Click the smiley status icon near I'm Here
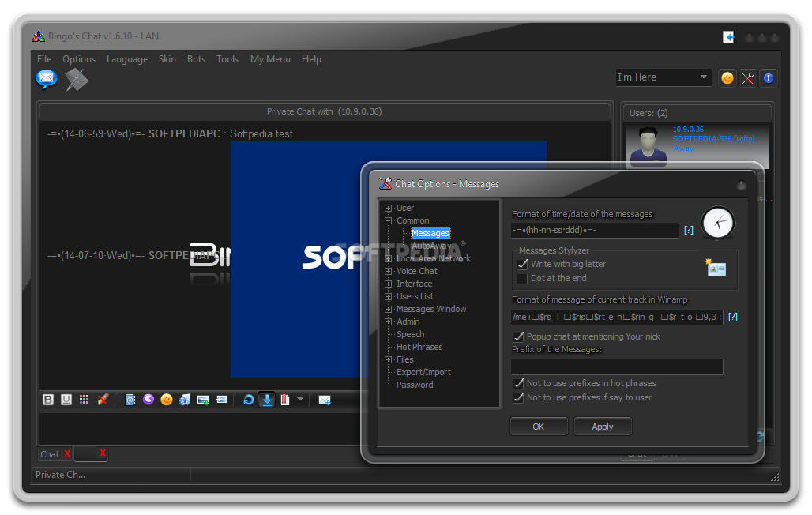Image resolution: width=812 pixels, height=515 pixels. (x=727, y=78)
